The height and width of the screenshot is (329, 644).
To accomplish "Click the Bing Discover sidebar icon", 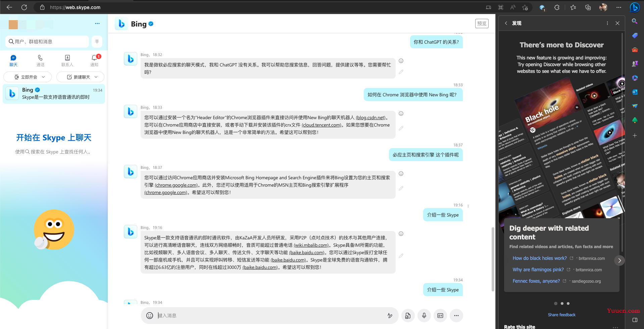I will 635,7.
